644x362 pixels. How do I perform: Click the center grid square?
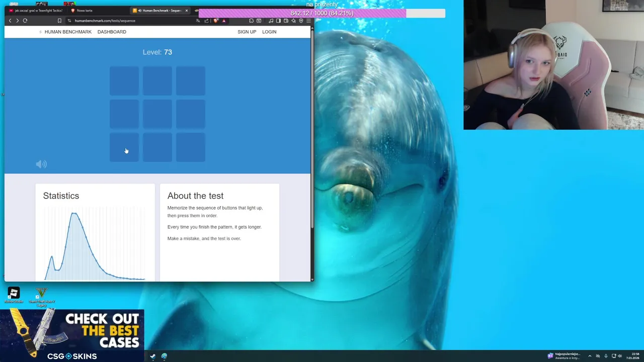[157, 114]
